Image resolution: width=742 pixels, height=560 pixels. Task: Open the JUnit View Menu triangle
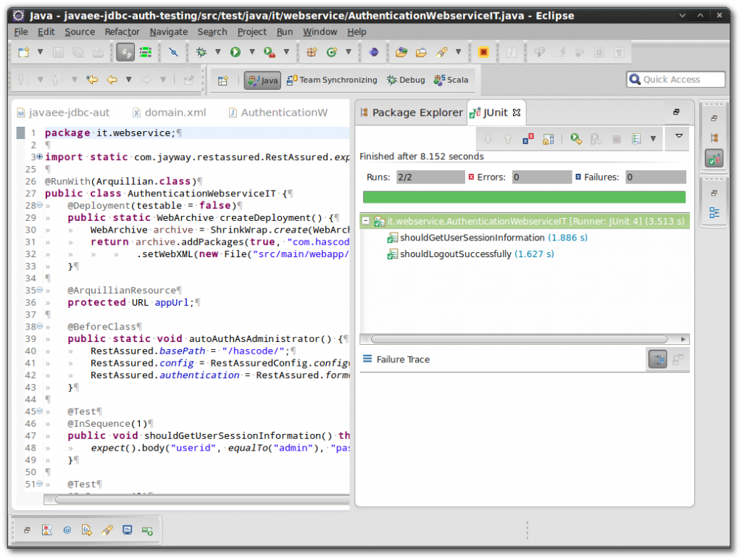coord(679,135)
